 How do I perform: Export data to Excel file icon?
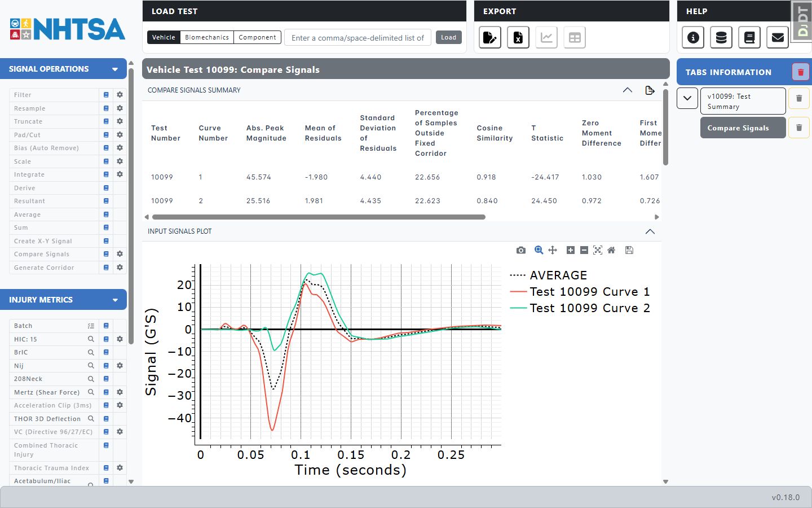tap(518, 38)
